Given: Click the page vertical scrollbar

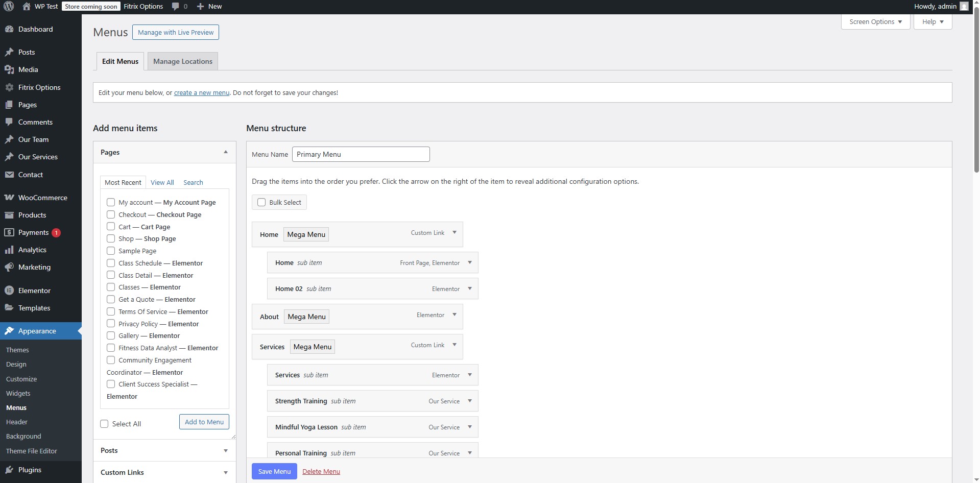Looking at the screenshot, I should 976,102.
